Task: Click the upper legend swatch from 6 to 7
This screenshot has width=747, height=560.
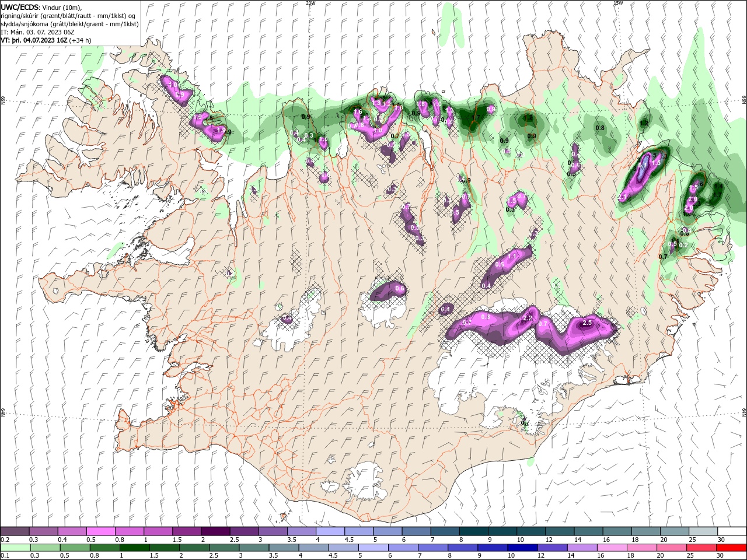Action: (417, 531)
